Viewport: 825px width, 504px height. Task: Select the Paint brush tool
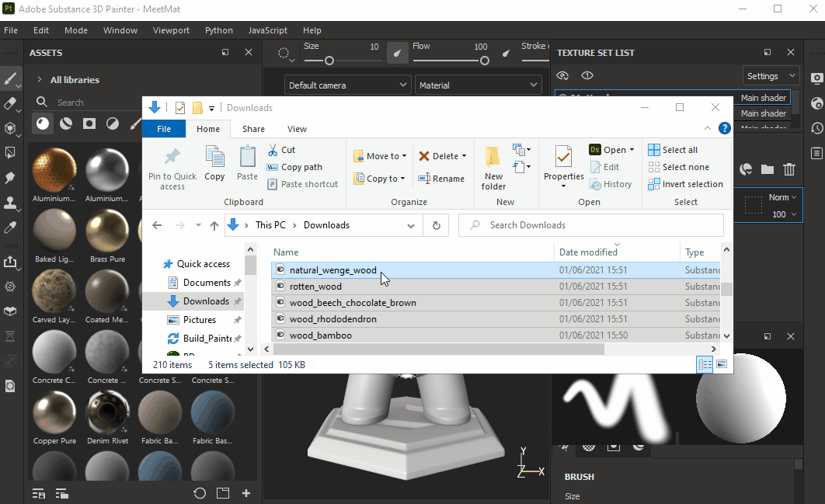pyautogui.click(x=11, y=78)
